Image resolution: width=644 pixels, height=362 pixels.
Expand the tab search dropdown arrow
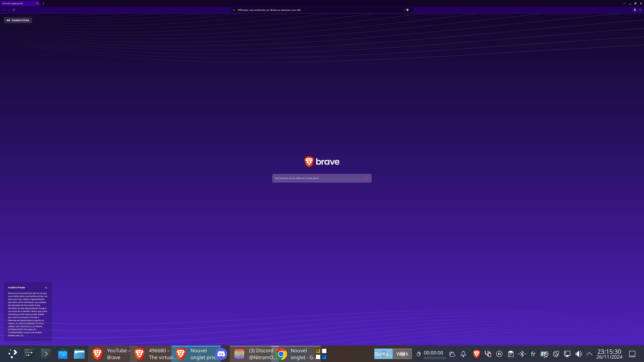click(624, 4)
